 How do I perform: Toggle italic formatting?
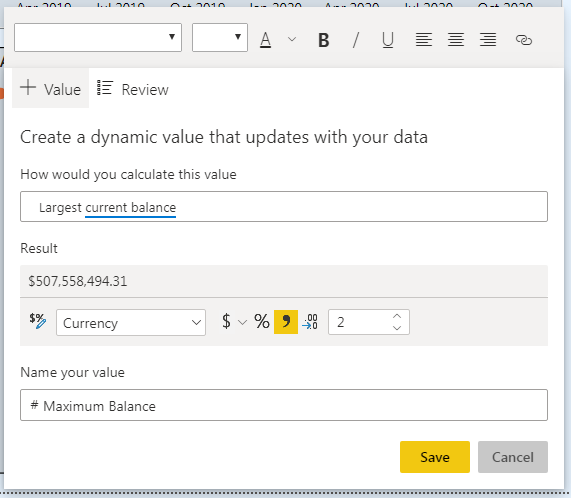click(356, 40)
